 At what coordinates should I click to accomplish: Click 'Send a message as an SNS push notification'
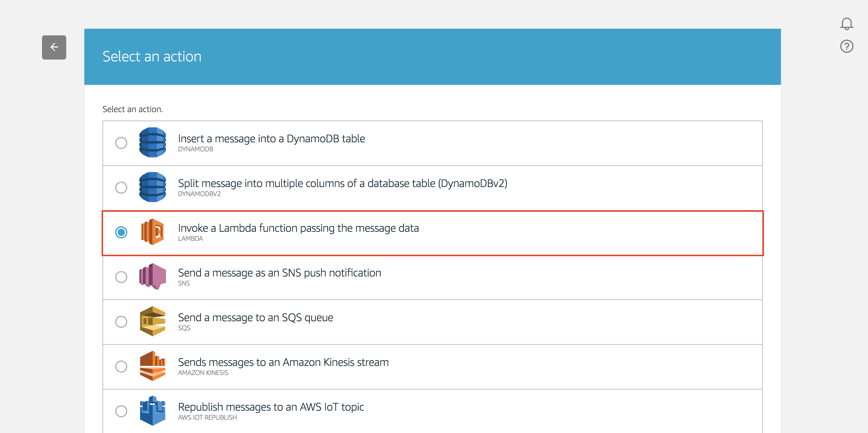[x=280, y=273]
